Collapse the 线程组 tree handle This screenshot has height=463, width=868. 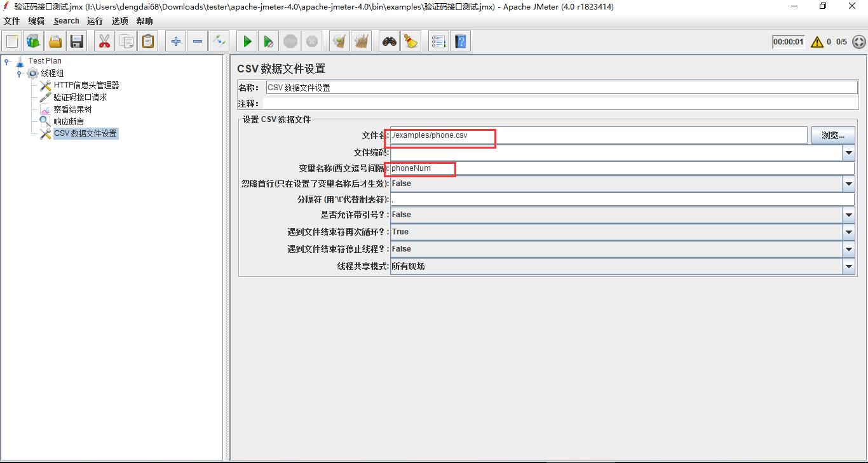point(19,73)
